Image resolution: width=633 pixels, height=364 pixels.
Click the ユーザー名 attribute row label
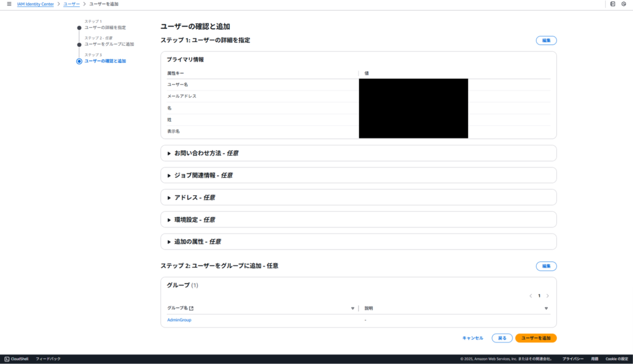click(177, 85)
